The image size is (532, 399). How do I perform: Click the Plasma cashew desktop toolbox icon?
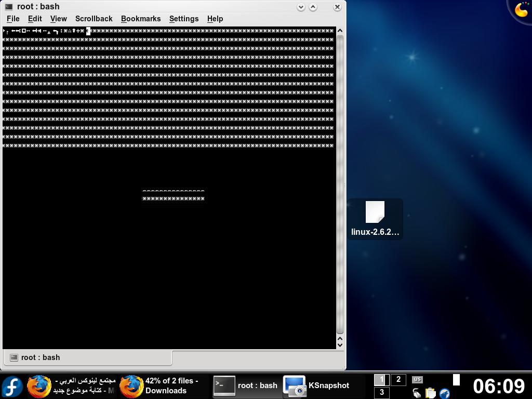point(521,10)
